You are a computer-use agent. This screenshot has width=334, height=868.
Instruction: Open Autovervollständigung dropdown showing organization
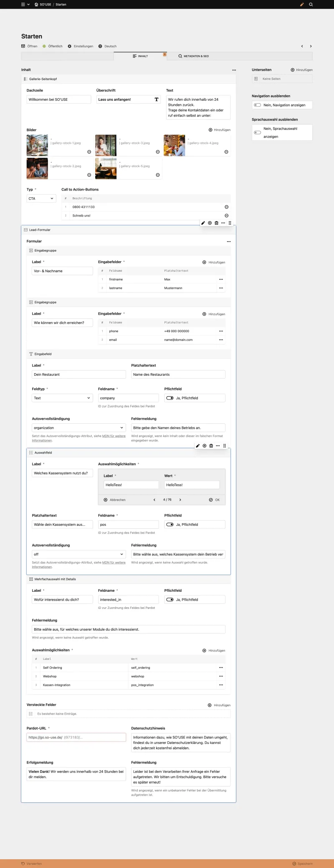[79, 428]
